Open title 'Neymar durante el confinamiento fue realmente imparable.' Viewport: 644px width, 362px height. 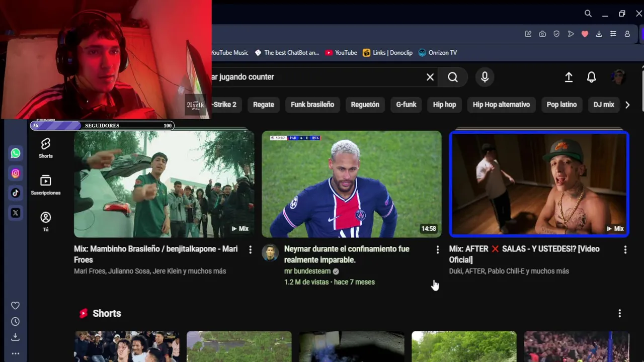347,254
